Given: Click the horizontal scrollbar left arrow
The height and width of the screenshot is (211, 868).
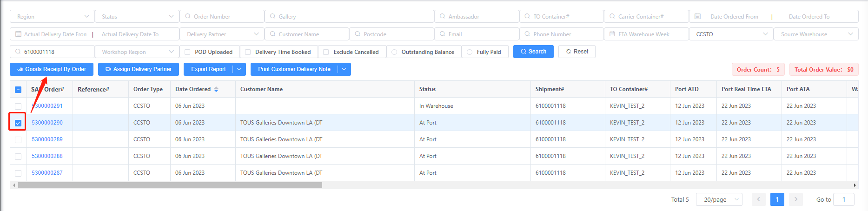Looking at the screenshot, I should (14, 185).
